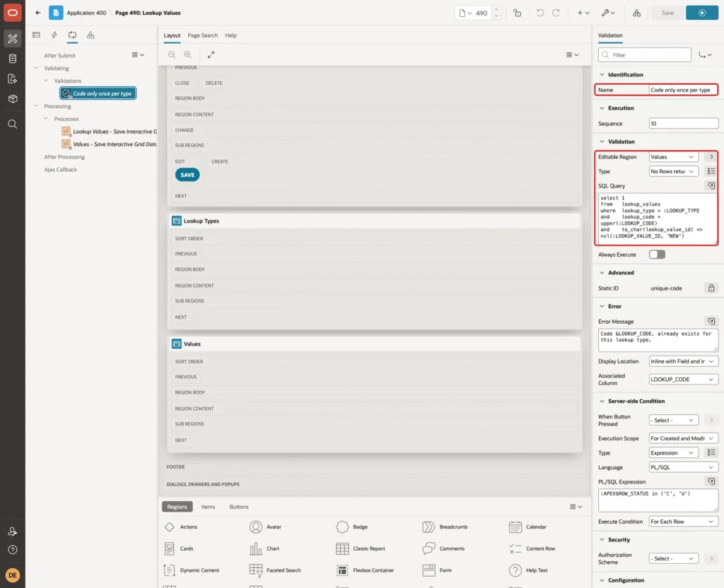Click the Redo icon

point(556,13)
